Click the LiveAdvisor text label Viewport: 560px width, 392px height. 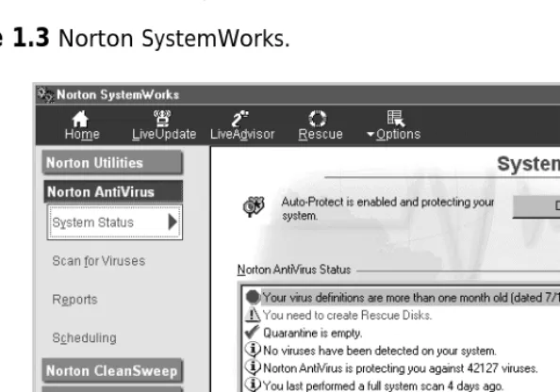(242, 134)
